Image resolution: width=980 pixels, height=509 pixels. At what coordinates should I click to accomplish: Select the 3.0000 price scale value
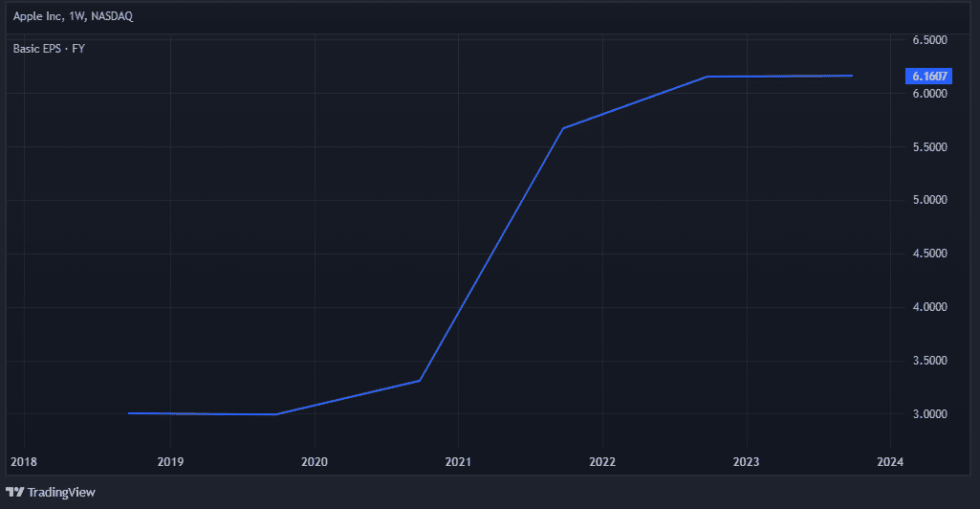929,414
